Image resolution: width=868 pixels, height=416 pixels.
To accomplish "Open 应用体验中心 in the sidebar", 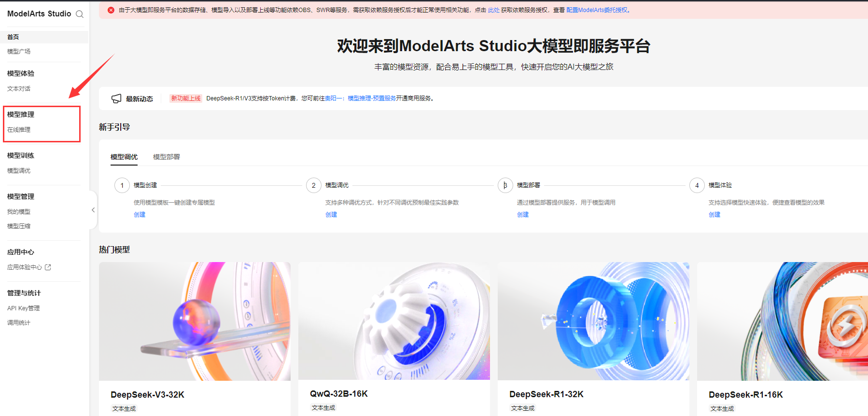I will [25, 267].
